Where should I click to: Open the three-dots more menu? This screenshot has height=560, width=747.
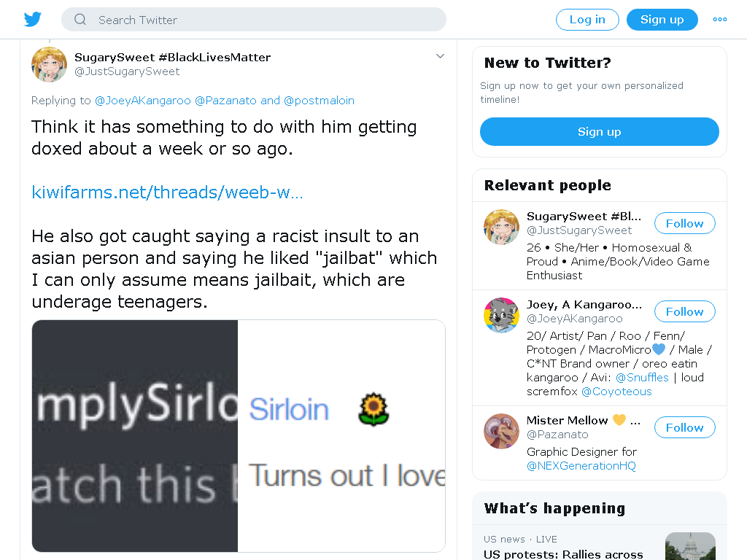point(720,20)
